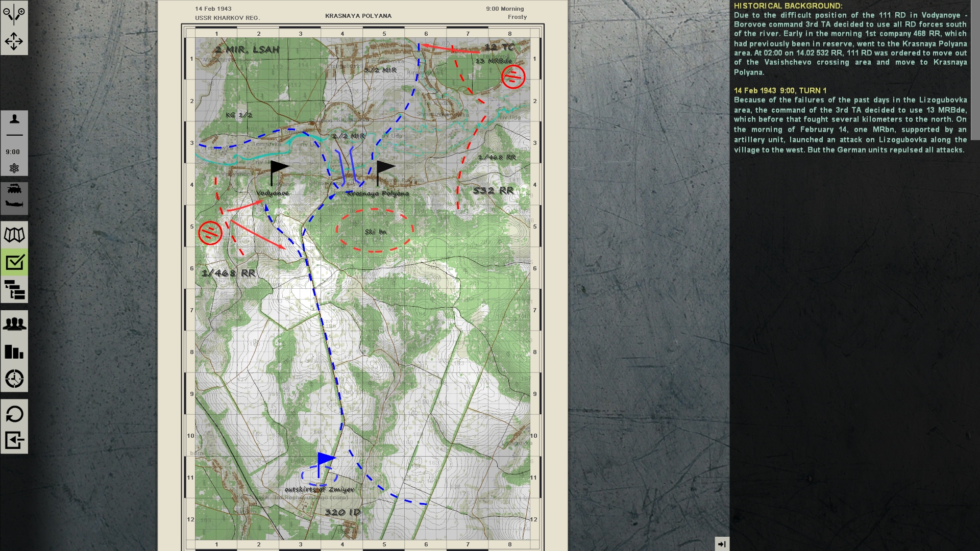Switch to folded map view icon
This screenshot has width=980, height=551.
pyautogui.click(x=14, y=234)
